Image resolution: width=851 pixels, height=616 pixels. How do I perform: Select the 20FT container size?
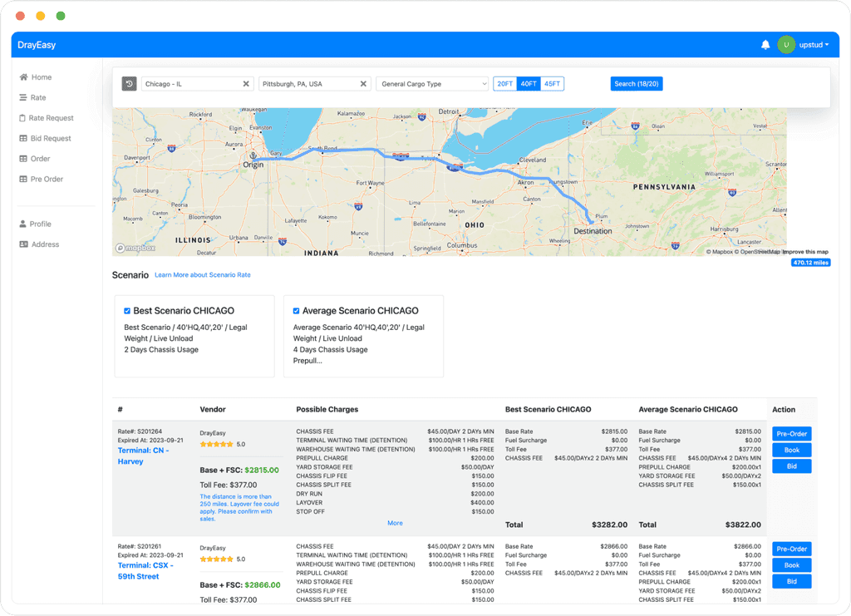pos(504,84)
